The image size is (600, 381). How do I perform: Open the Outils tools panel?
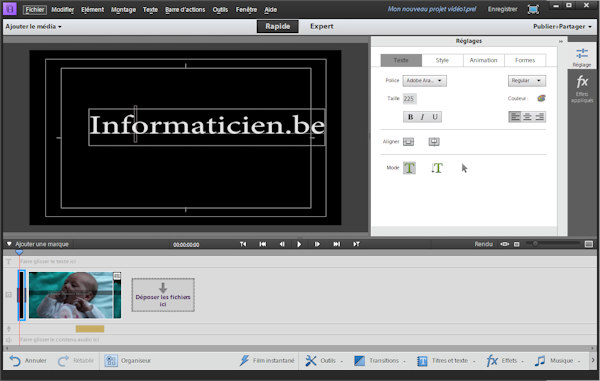(x=324, y=361)
